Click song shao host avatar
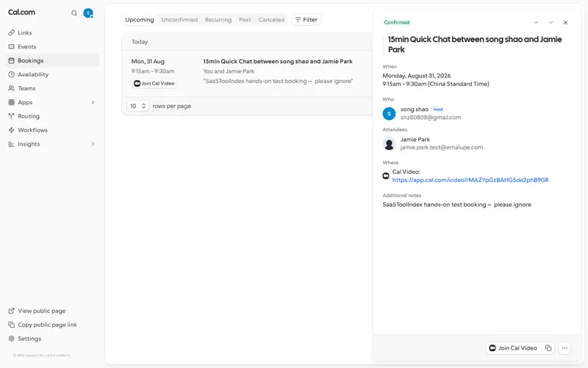The image size is (588, 368). coord(389,113)
